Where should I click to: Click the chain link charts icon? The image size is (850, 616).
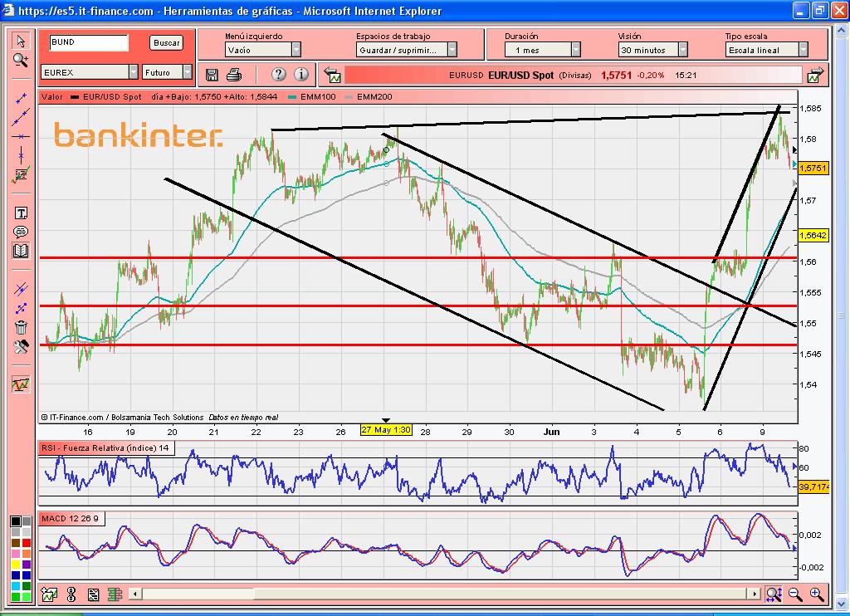[x=71, y=595]
